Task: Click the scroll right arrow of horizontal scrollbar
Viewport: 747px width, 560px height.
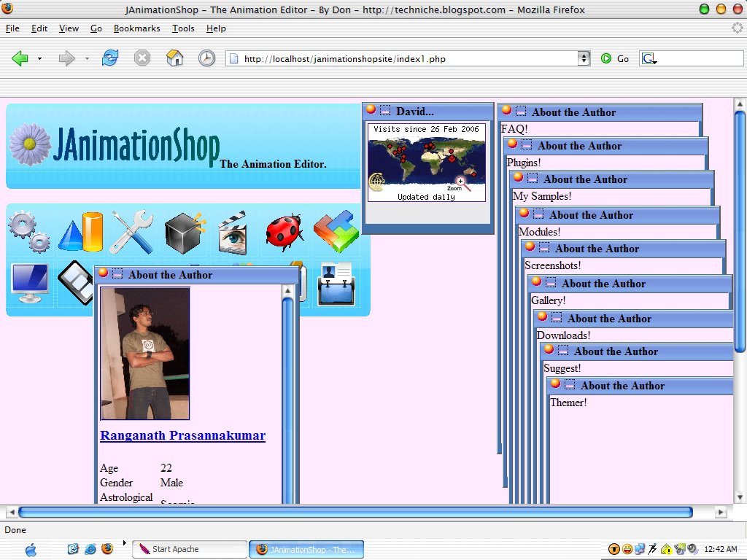Action: [x=721, y=512]
